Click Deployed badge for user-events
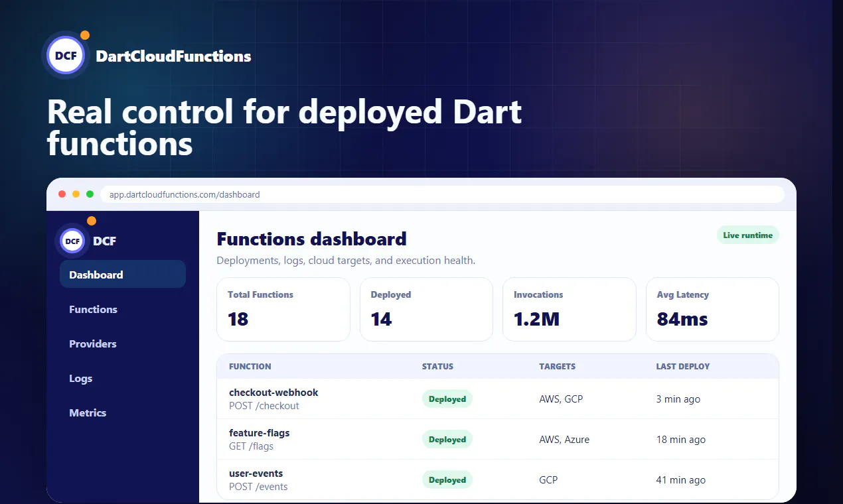The width and height of the screenshot is (843, 504). pos(447,479)
